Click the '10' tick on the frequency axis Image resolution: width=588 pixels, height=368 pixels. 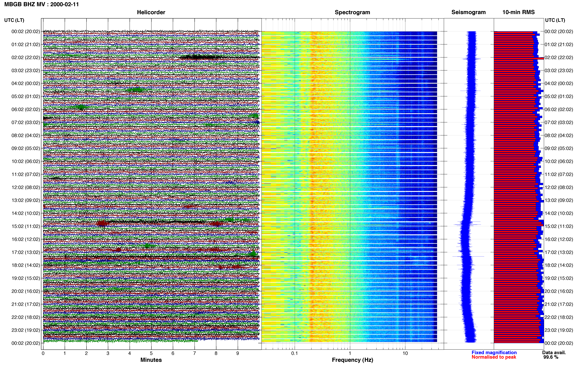click(405, 353)
